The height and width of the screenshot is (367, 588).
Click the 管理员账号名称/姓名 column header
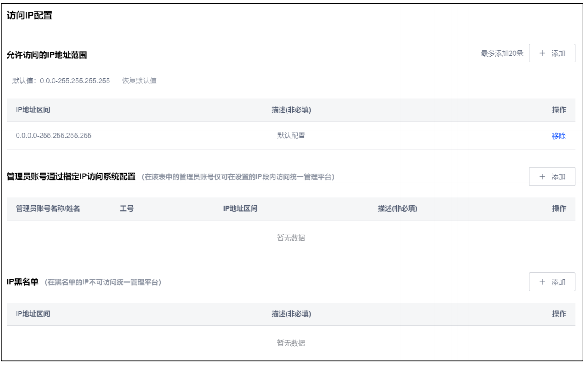(48, 208)
